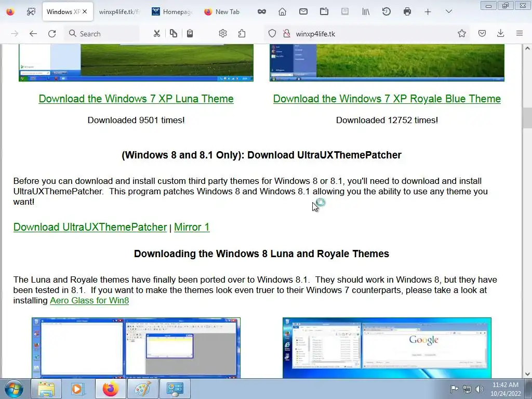Click the page scrollbar down arrow
This screenshot has height=399, width=532.
click(x=527, y=374)
